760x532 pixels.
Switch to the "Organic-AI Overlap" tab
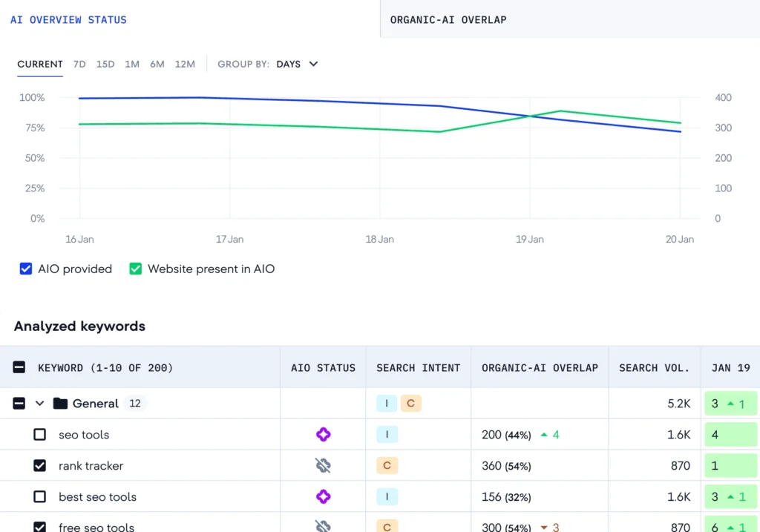[x=448, y=19]
